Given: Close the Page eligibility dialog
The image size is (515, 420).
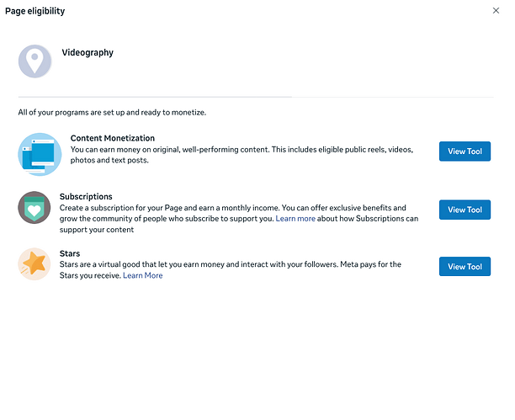Looking at the screenshot, I should coord(496,11).
